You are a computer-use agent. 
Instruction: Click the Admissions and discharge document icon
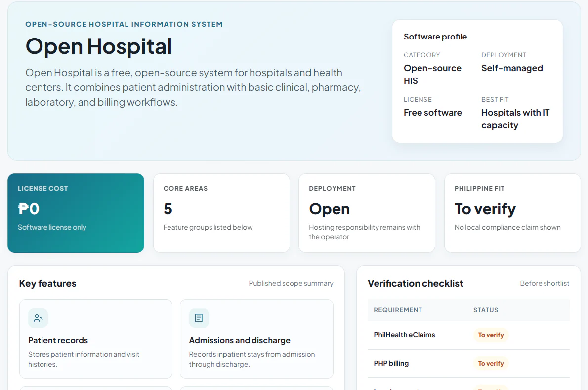(199, 318)
